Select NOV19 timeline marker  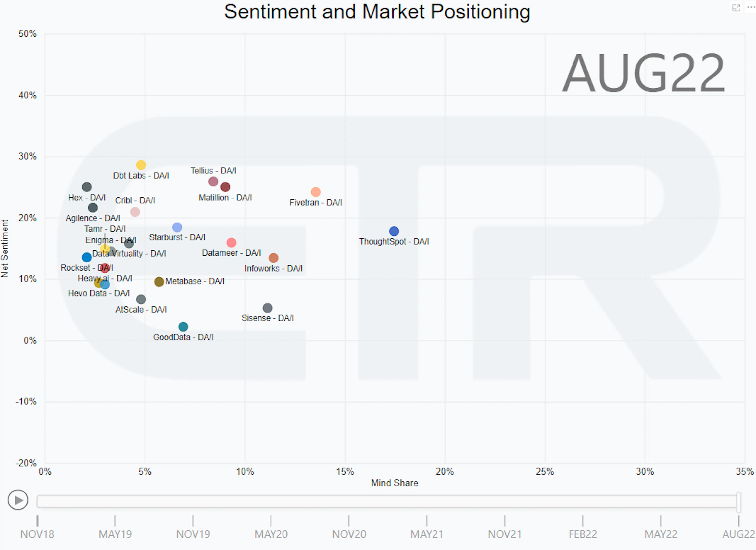tap(193, 534)
